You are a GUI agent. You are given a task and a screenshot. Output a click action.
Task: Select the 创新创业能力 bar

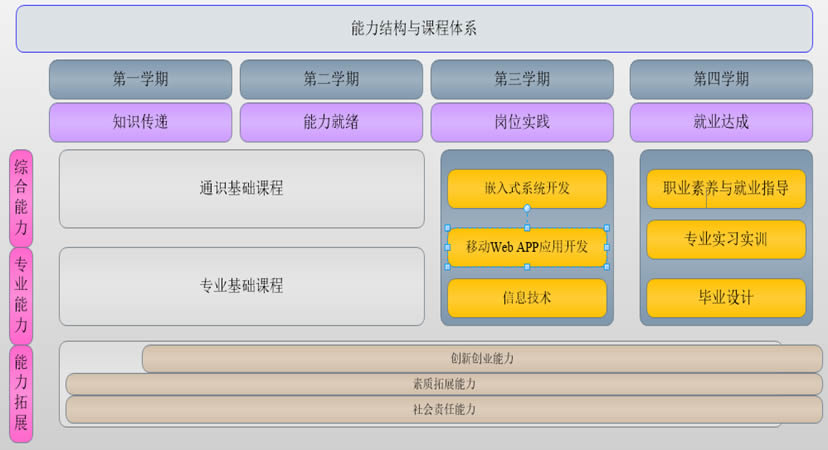[482, 358]
